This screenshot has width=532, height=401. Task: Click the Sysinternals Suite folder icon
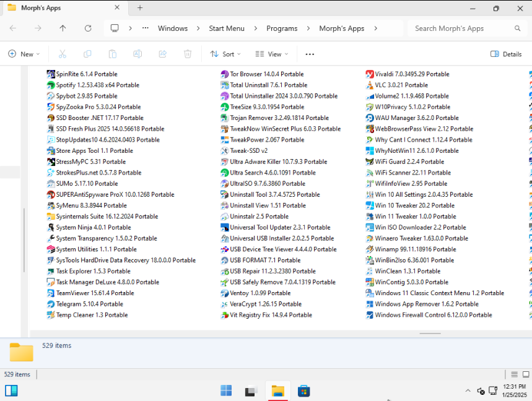(x=51, y=217)
